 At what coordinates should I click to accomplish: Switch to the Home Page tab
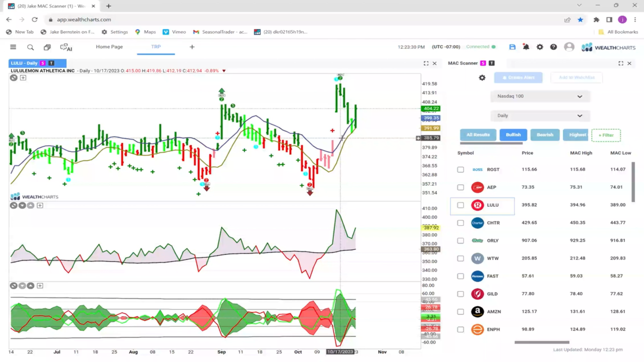tap(109, 47)
